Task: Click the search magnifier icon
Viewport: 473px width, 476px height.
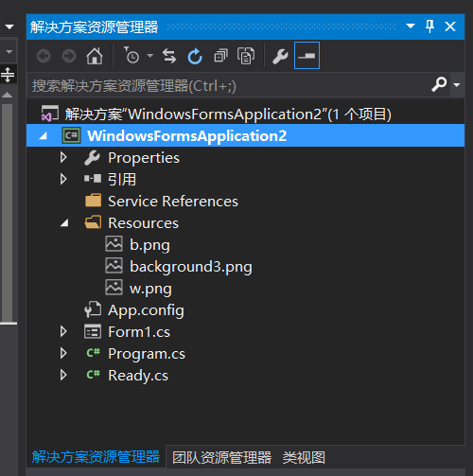Action: click(439, 84)
